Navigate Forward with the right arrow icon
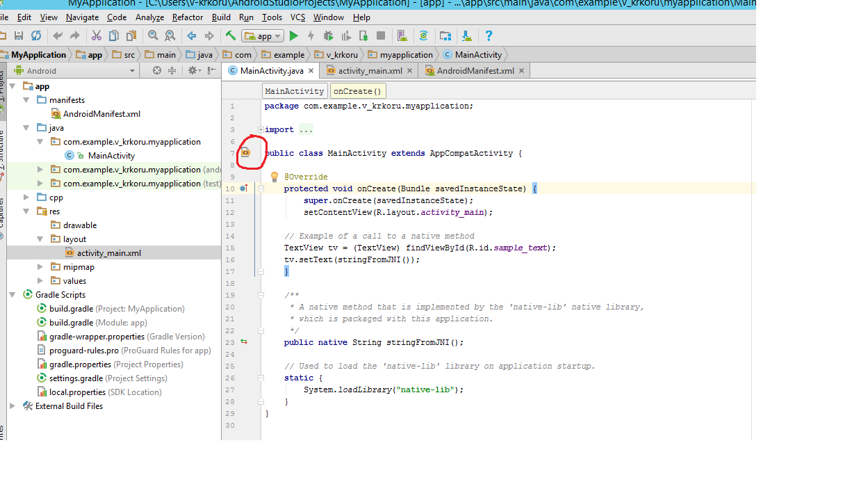Viewport: 868px width, 498px height. tap(208, 35)
